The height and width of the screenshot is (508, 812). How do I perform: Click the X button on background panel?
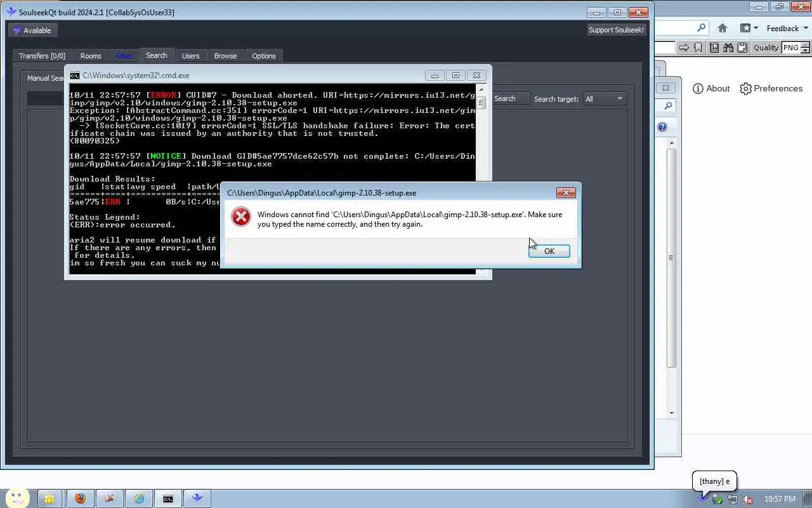point(665,88)
